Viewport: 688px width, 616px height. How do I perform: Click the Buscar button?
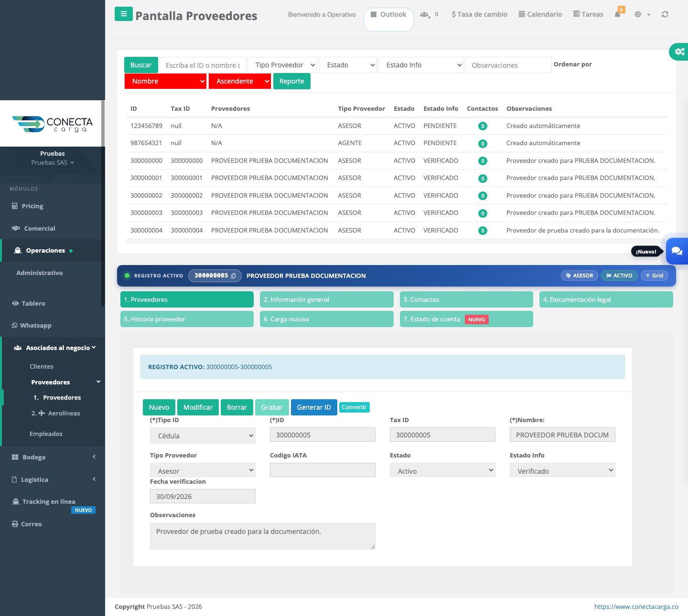pyautogui.click(x=141, y=65)
